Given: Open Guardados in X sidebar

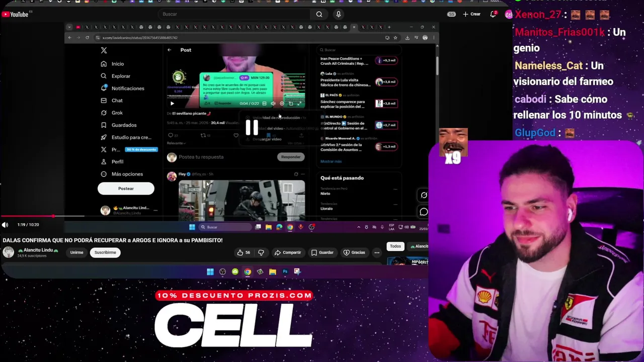Looking at the screenshot, I should coord(118,125).
